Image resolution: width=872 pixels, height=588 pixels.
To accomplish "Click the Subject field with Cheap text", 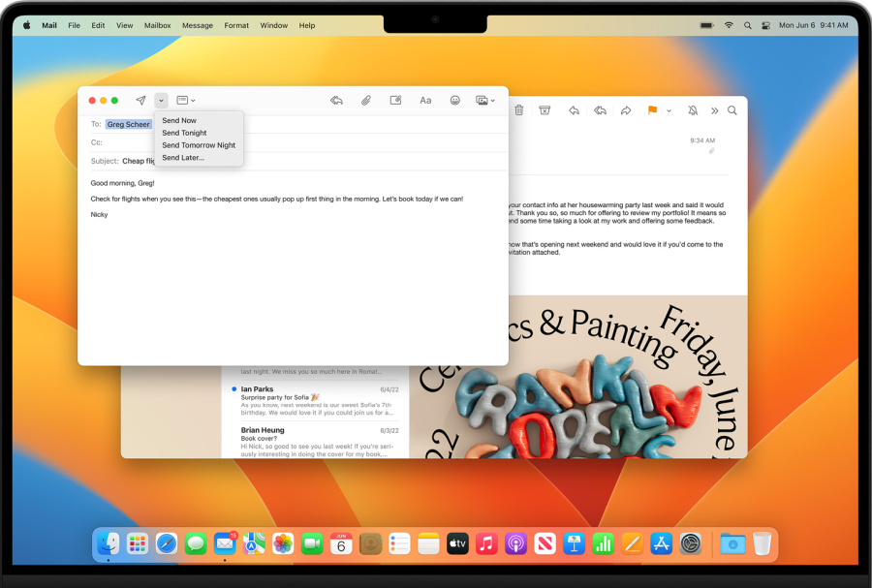I will (298, 161).
